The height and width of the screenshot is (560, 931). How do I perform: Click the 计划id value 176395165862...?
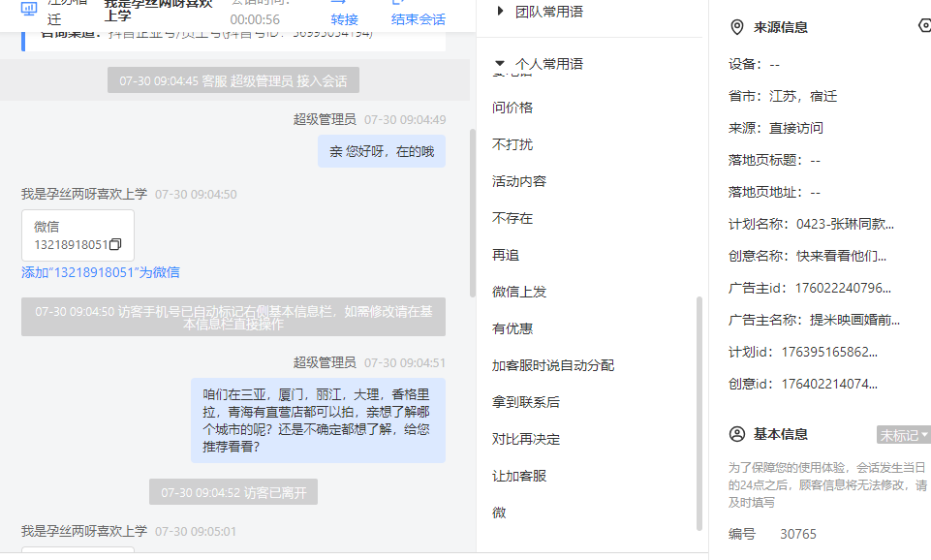(829, 352)
